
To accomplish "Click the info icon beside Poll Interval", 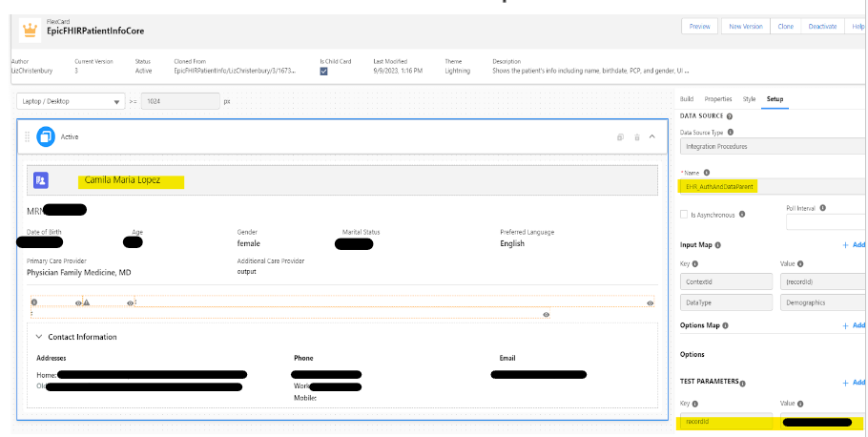I will point(822,208).
